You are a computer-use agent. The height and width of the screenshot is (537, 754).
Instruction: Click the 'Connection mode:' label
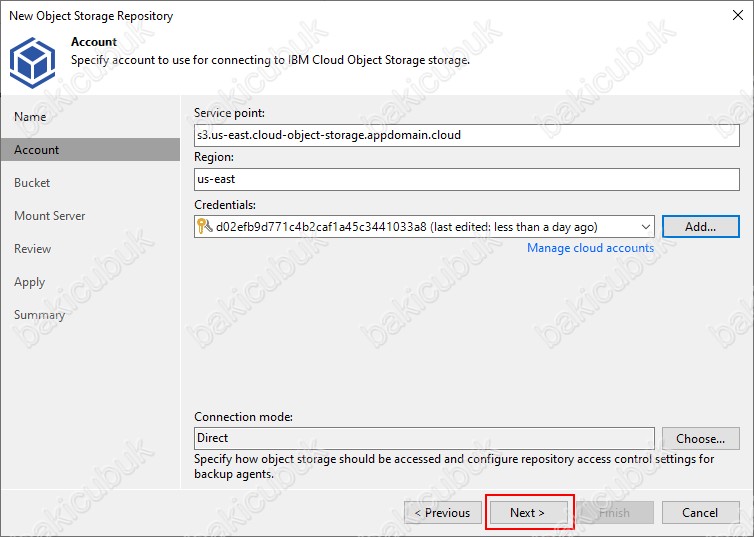coord(243,417)
